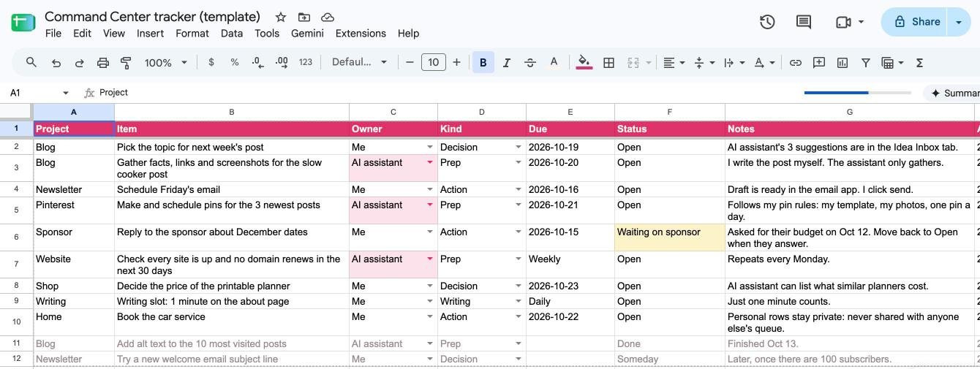
Task: Open the borders tool
Action: coord(608,63)
